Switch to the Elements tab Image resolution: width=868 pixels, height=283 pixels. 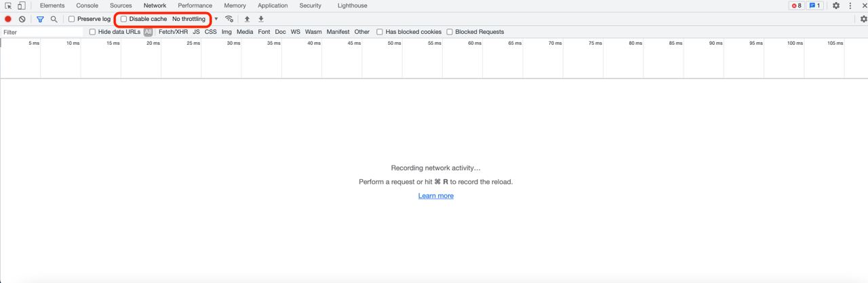(x=52, y=5)
